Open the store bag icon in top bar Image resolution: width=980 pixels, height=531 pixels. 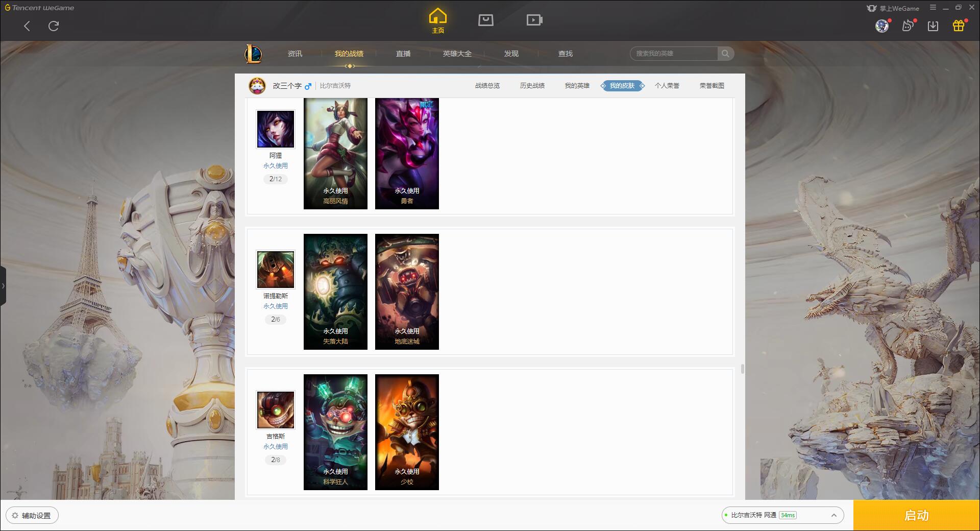click(486, 20)
